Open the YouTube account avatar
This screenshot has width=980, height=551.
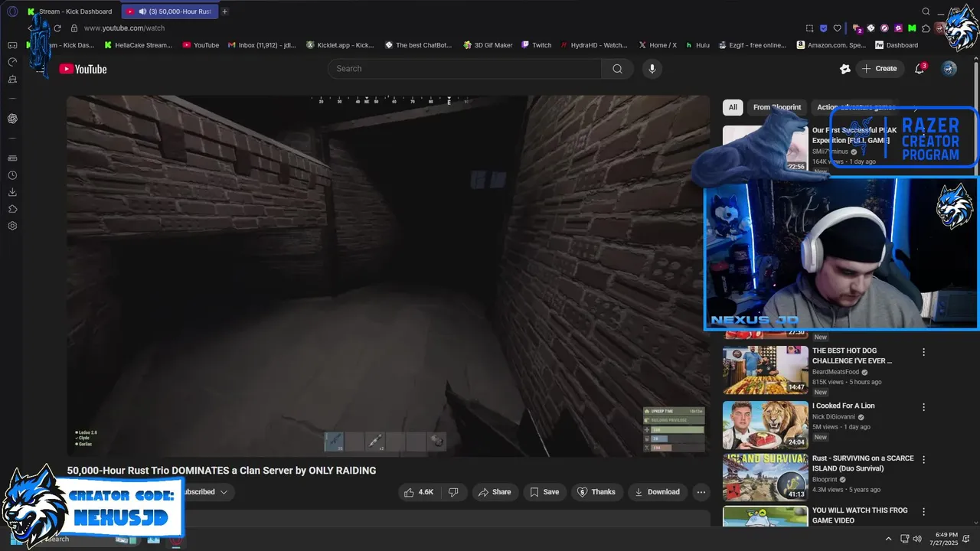click(949, 69)
